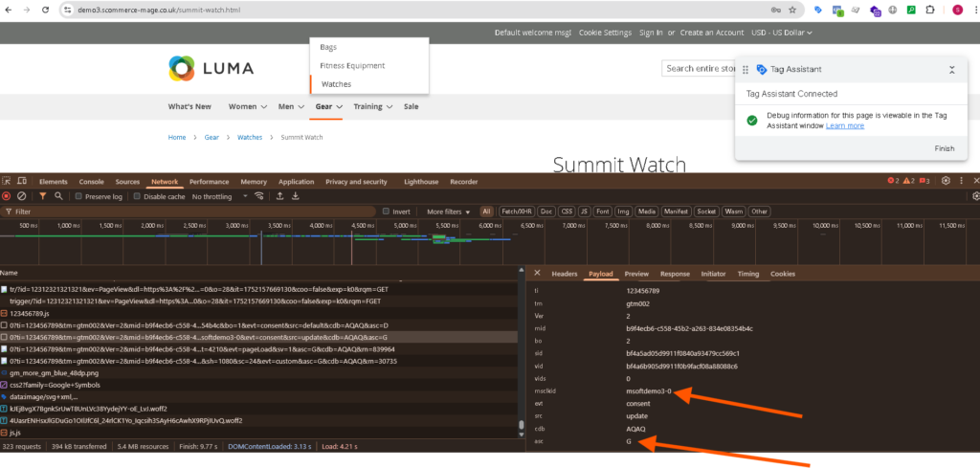Click browser back arrow

coord(8,10)
